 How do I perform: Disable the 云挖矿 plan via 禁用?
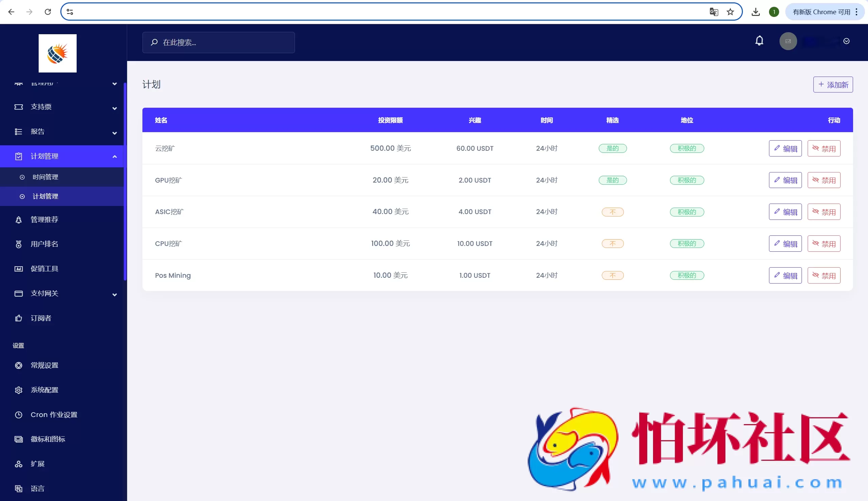click(824, 148)
